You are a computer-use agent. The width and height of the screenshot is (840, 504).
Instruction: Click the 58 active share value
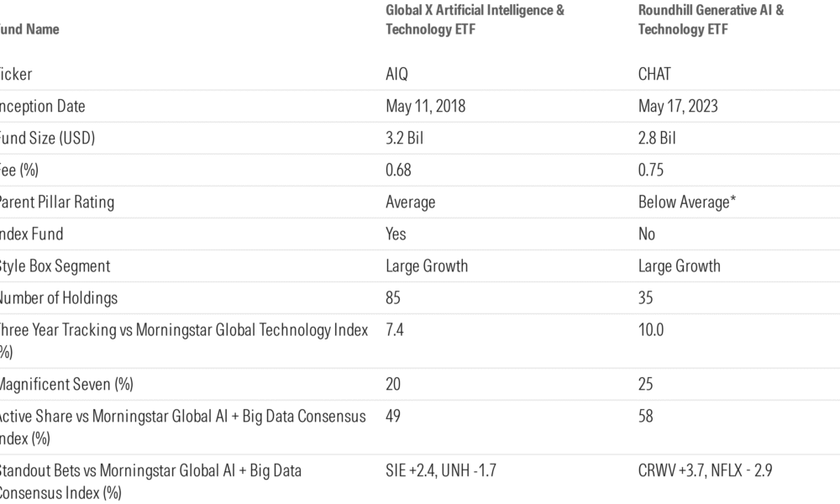coord(645,416)
